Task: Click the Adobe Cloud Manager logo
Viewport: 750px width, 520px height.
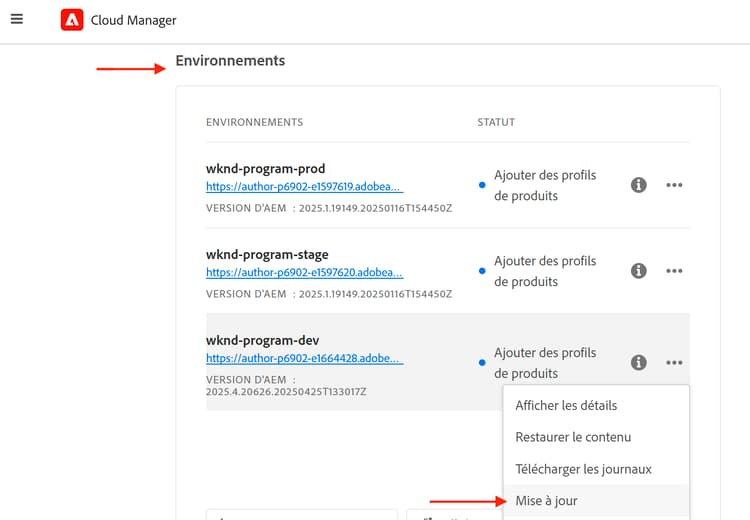Action: 72,20
